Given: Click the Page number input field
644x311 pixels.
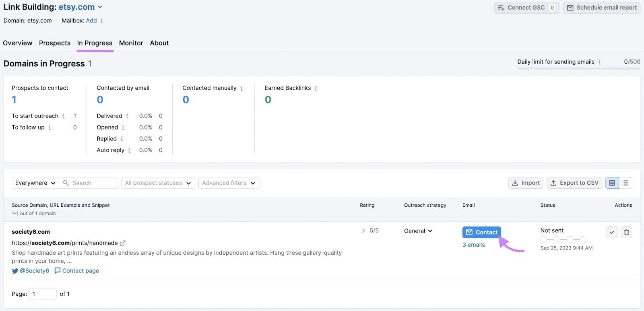Looking at the screenshot, I should (x=43, y=294).
